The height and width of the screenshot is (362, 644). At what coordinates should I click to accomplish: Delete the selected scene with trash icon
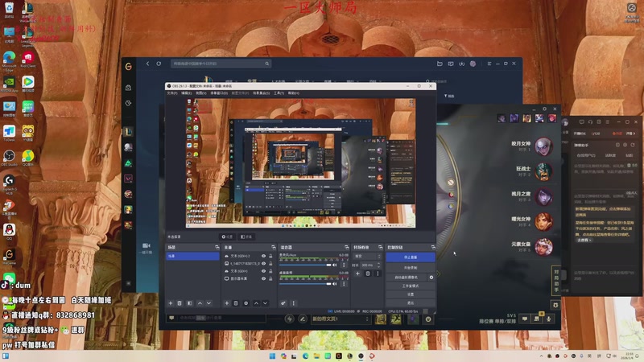point(180,303)
